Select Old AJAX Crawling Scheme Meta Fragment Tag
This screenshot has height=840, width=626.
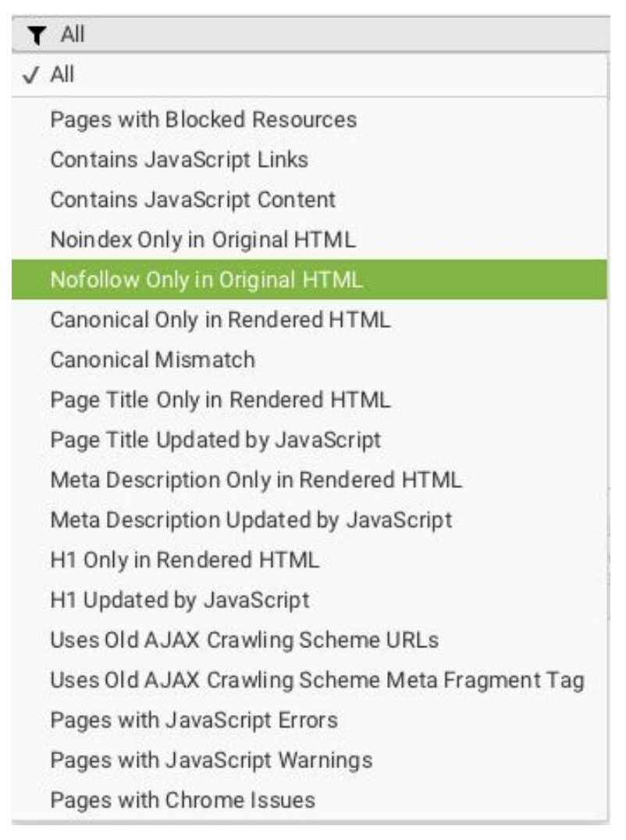(310, 680)
